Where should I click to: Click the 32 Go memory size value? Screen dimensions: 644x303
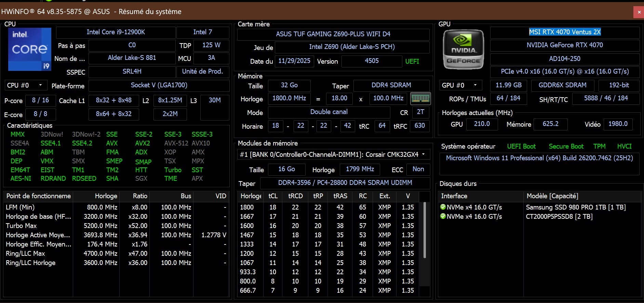(x=289, y=85)
